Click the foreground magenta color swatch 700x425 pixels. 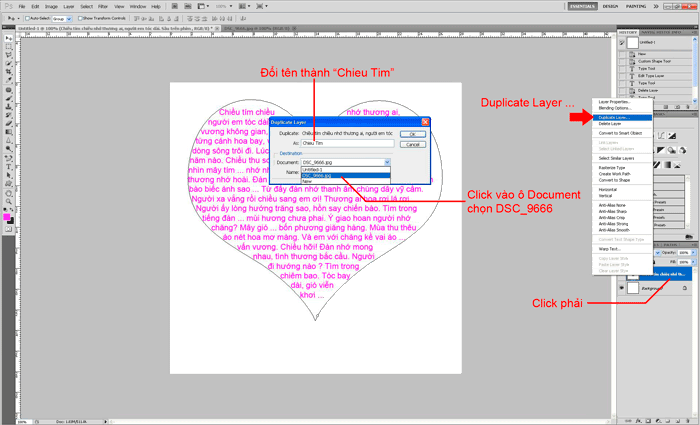(7, 215)
